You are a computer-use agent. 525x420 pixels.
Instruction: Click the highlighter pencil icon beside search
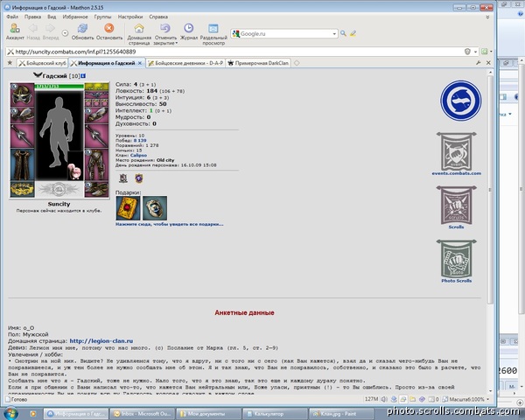point(353,33)
